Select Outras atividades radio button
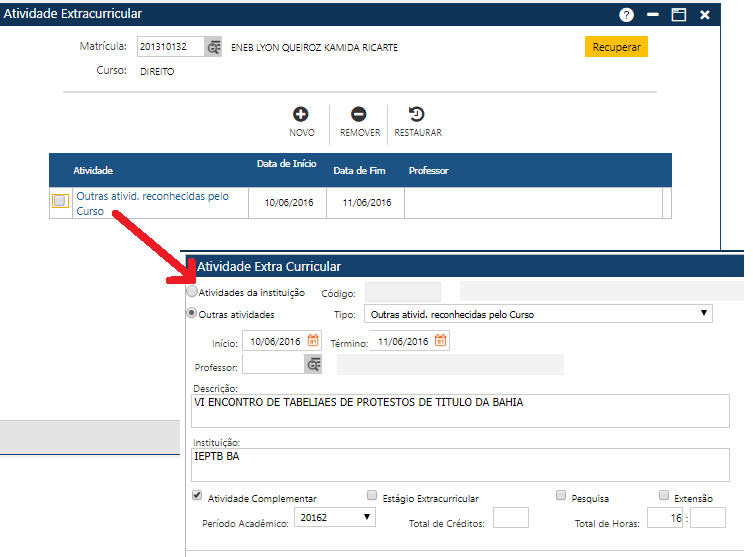753x557 pixels. (x=192, y=314)
